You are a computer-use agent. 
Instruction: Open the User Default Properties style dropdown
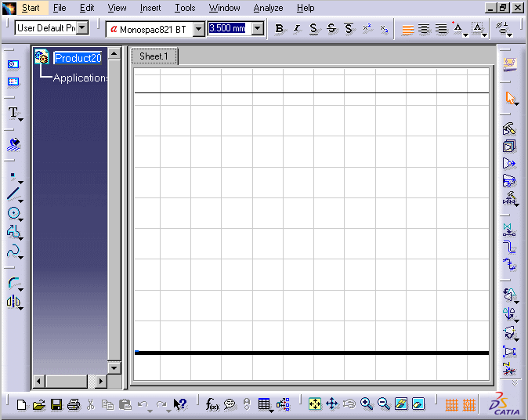82,29
